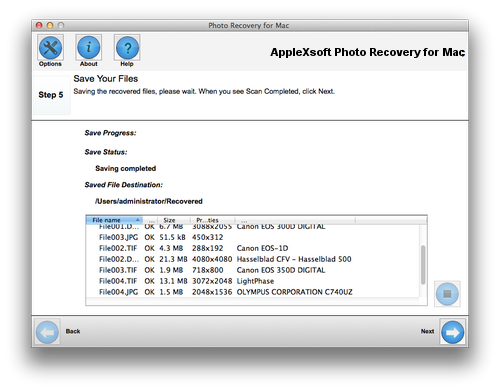Click the 4080x4080 dimensions cell
The height and width of the screenshot is (391, 500).
click(x=212, y=259)
